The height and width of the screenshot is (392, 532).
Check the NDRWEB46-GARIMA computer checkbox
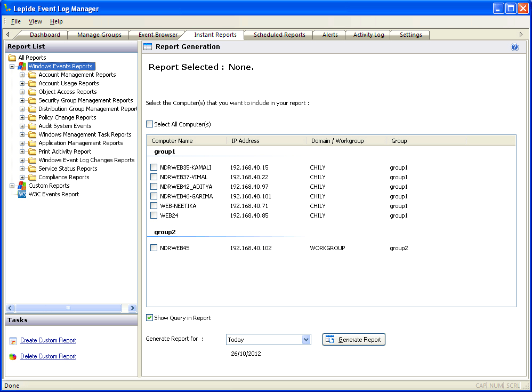(154, 196)
